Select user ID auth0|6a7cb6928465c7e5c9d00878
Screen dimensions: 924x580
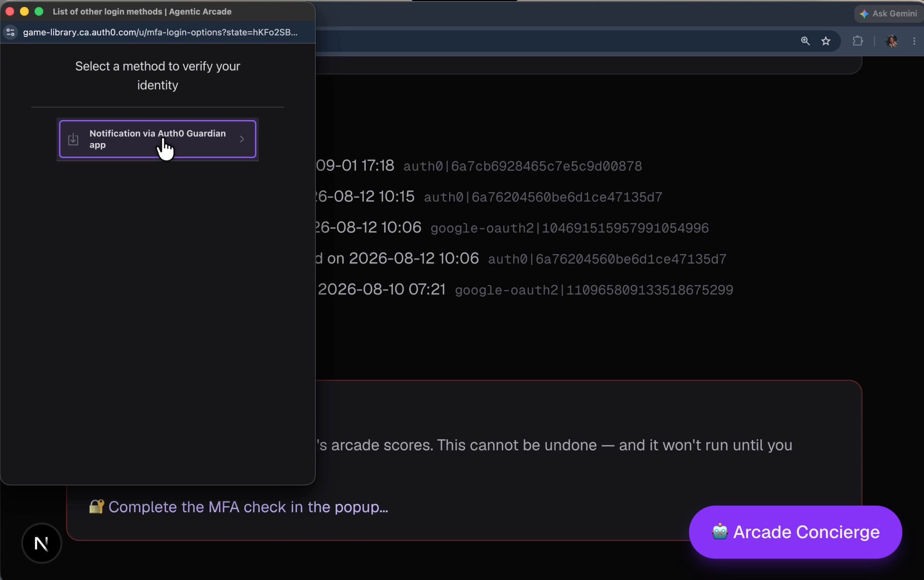tap(523, 166)
